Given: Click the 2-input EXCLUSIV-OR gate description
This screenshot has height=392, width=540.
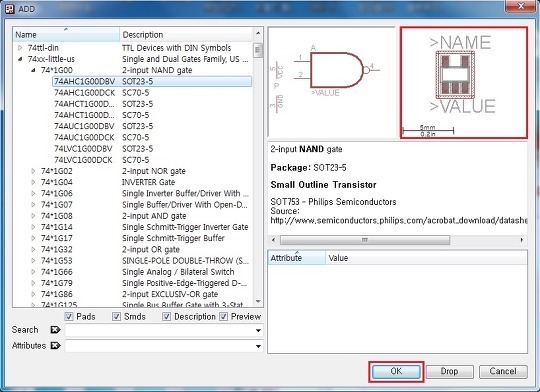Looking at the screenshot, I should (x=170, y=294).
